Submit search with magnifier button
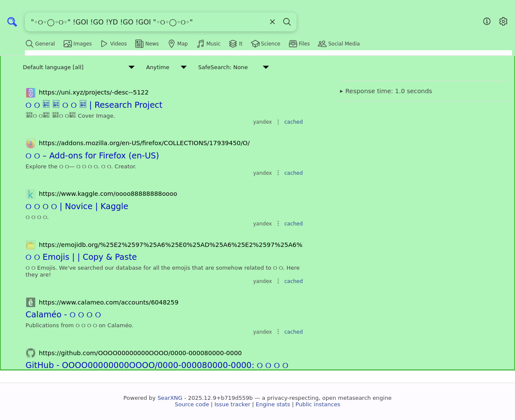The height and width of the screenshot is (420, 515). pyautogui.click(x=287, y=22)
